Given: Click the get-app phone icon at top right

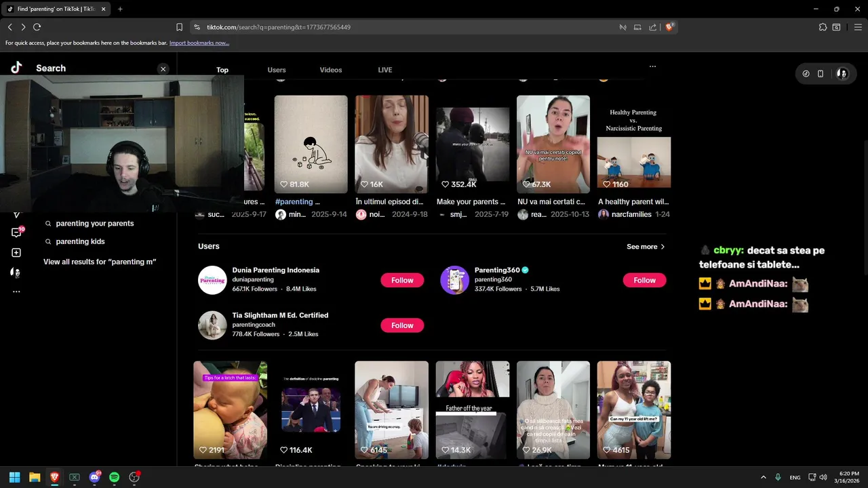Looking at the screenshot, I should [x=821, y=74].
